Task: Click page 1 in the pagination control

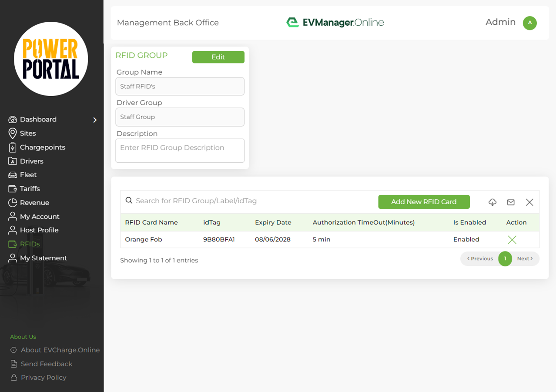Action: coord(505,258)
